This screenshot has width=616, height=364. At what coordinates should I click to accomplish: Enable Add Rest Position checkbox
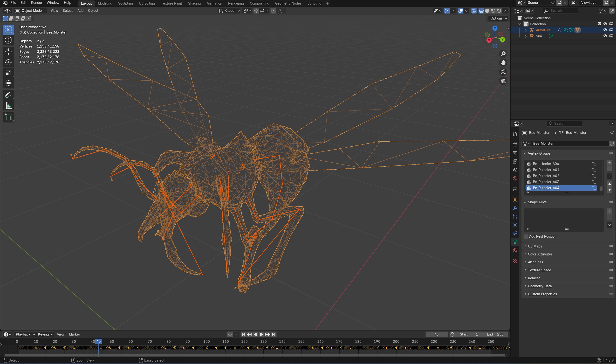click(x=526, y=236)
